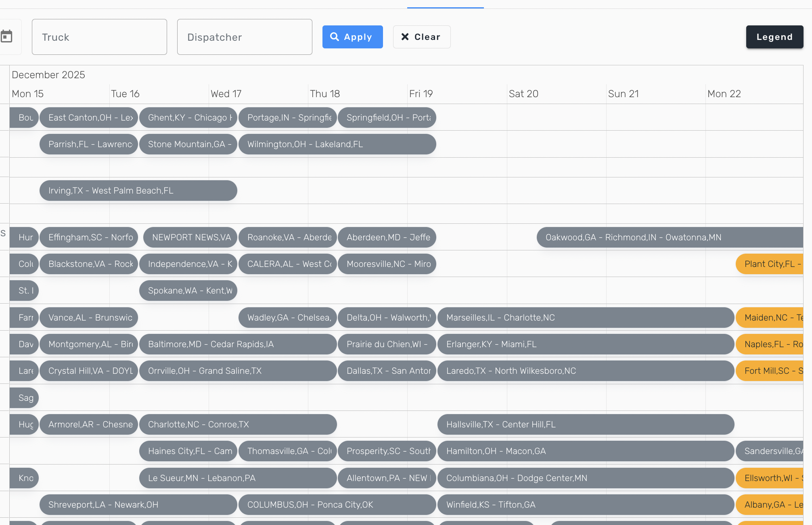Screen dimensions: 812x525
Task: Select the Mon 15 day column header
Action: pos(27,94)
